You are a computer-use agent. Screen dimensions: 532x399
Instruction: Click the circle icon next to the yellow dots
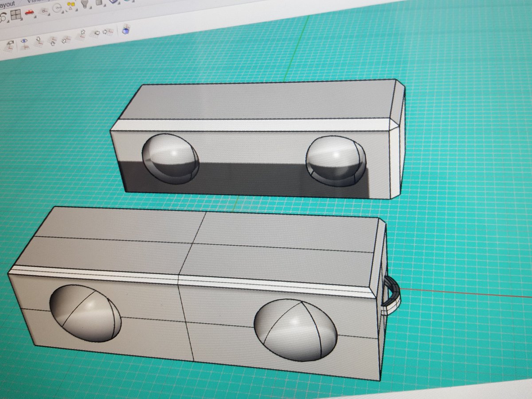pos(58,8)
